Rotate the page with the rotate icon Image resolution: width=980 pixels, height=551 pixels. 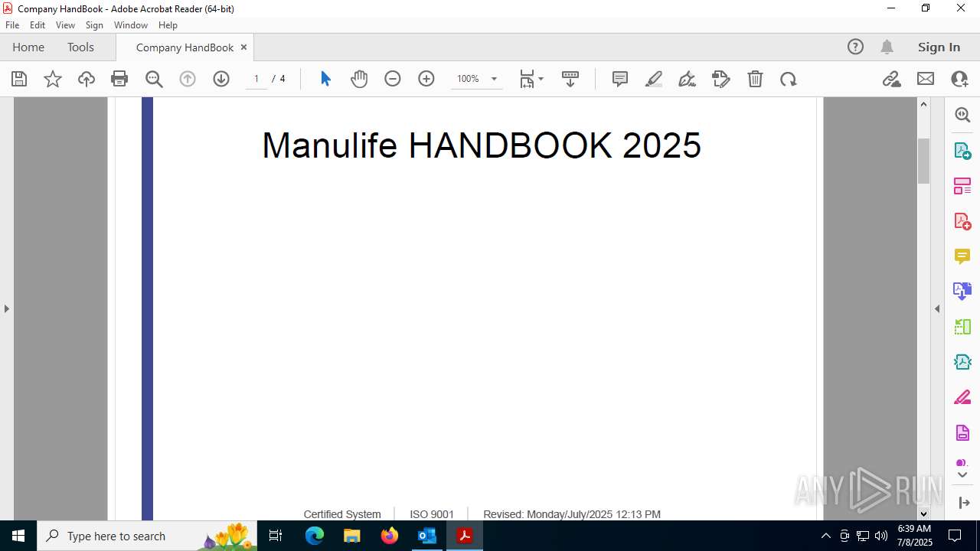pyautogui.click(x=789, y=79)
